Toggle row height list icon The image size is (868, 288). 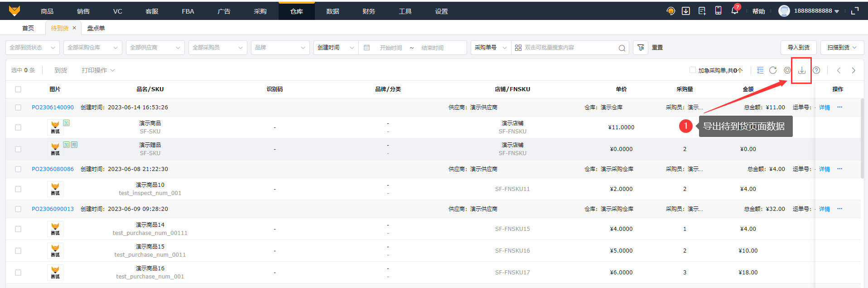760,70
